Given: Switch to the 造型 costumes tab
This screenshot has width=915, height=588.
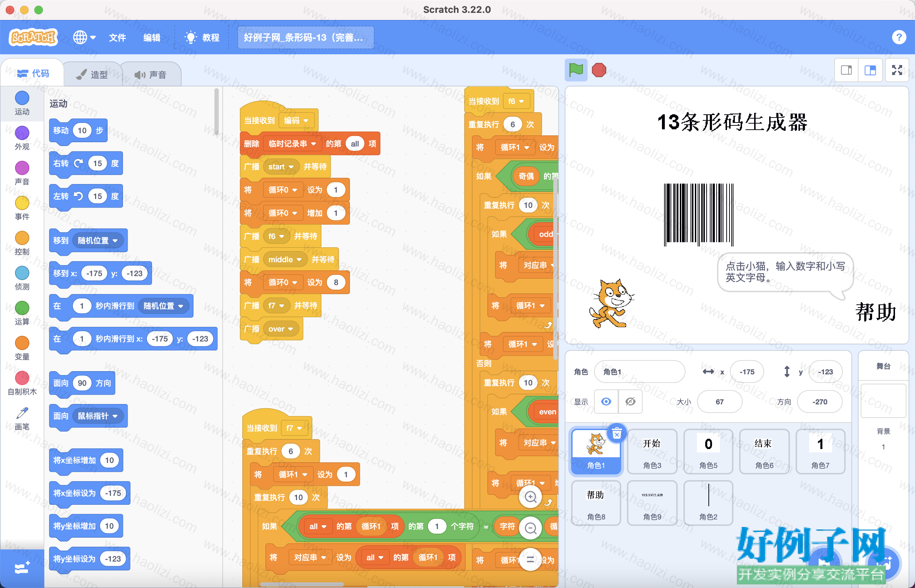Looking at the screenshot, I should pos(92,74).
